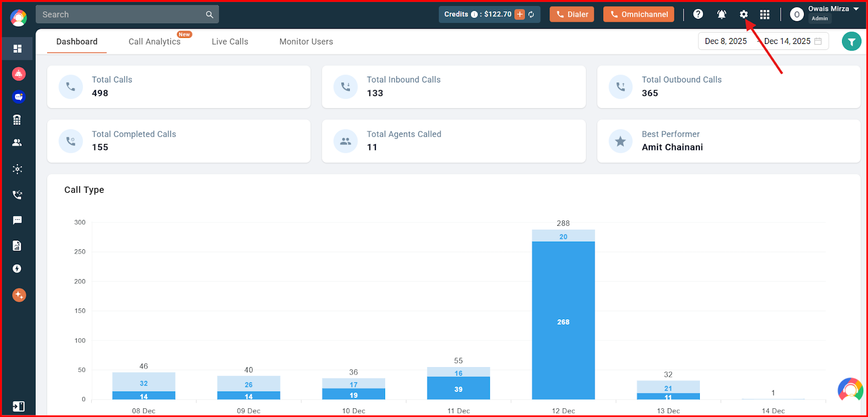Click the Total Completed Calls phone icon

pyautogui.click(x=71, y=141)
